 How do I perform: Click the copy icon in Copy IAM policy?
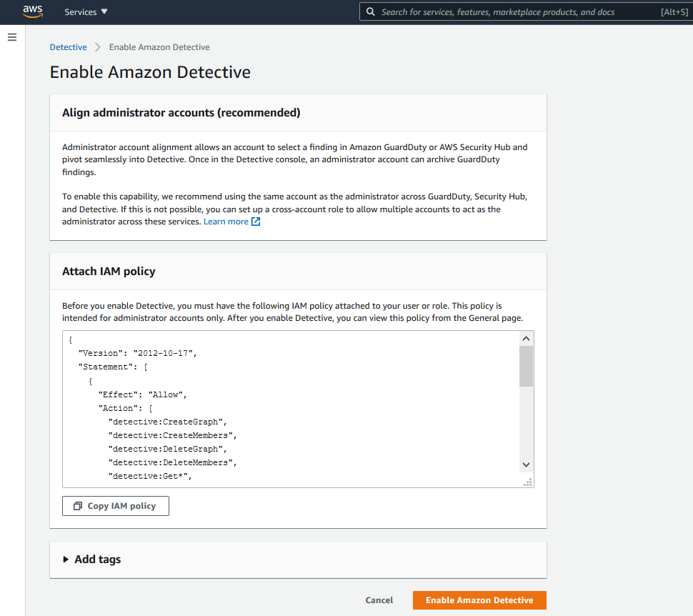[78, 506]
